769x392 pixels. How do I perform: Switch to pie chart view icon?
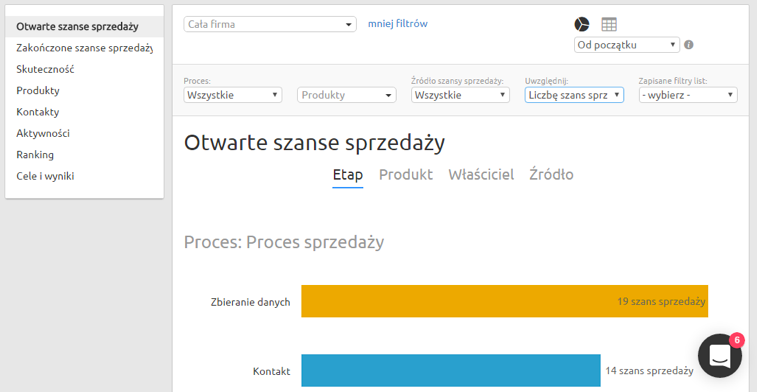pyautogui.click(x=582, y=24)
